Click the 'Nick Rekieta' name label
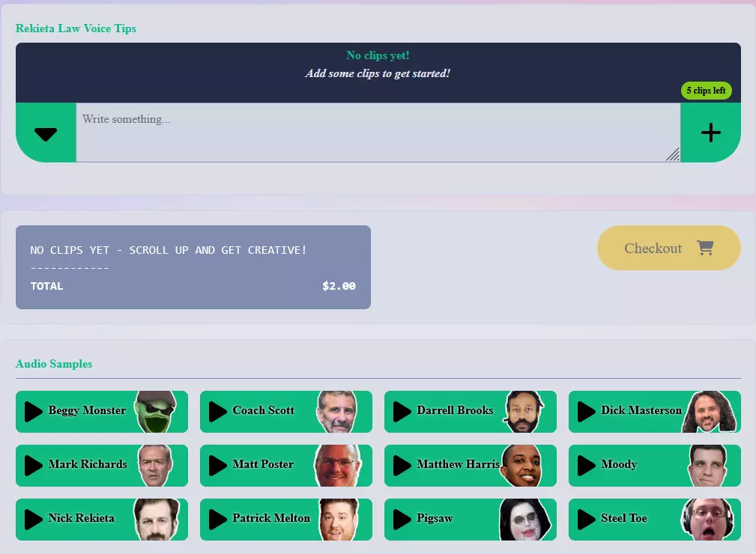The image size is (756, 554). pos(82,518)
